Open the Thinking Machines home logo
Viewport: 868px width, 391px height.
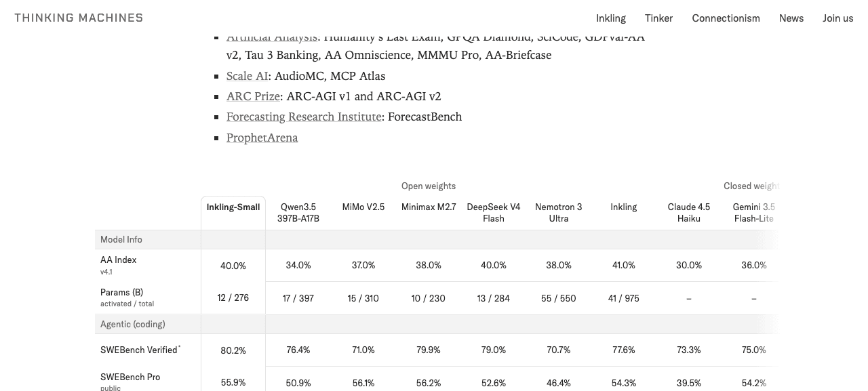tap(79, 18)
